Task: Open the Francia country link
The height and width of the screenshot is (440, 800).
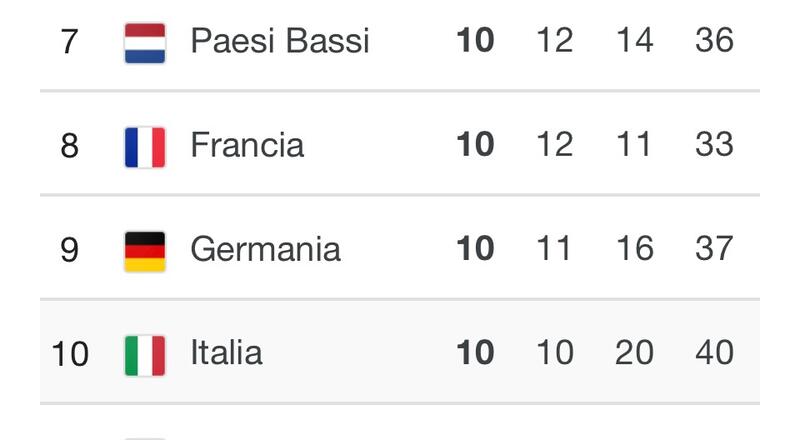Action: (247, 145)
